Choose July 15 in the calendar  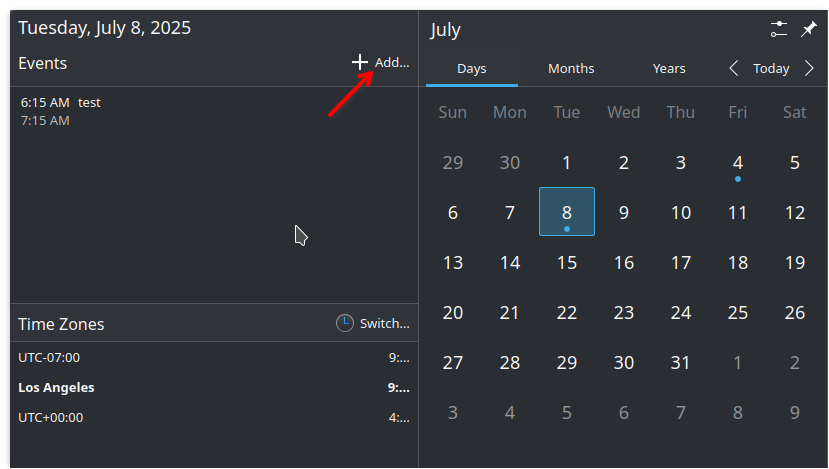[x=567, y=262]
